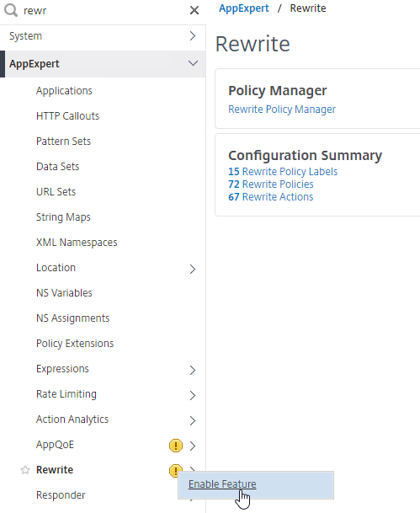Click the Rewrite warning exclamation icon
This screenshot has width=420, height=513.
[175, 470]
